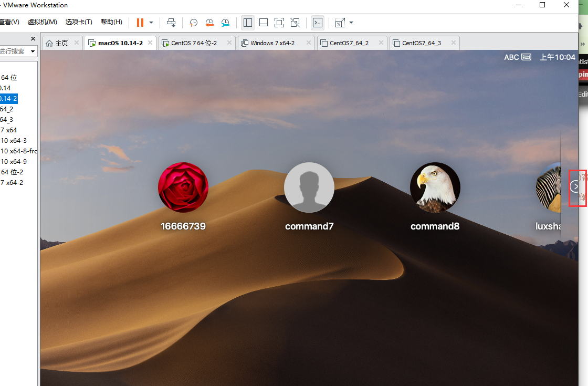Image resolution: width=588 pixels, height=386 pixels.
Task: Choose the zebra user avatar
Action: click(x=548, y=187)
